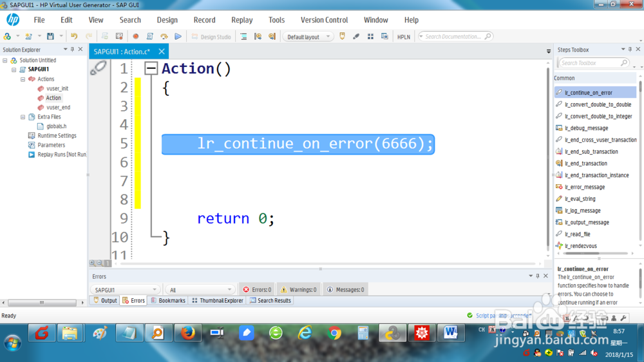Switch to the Bookmarks tab

168,301
